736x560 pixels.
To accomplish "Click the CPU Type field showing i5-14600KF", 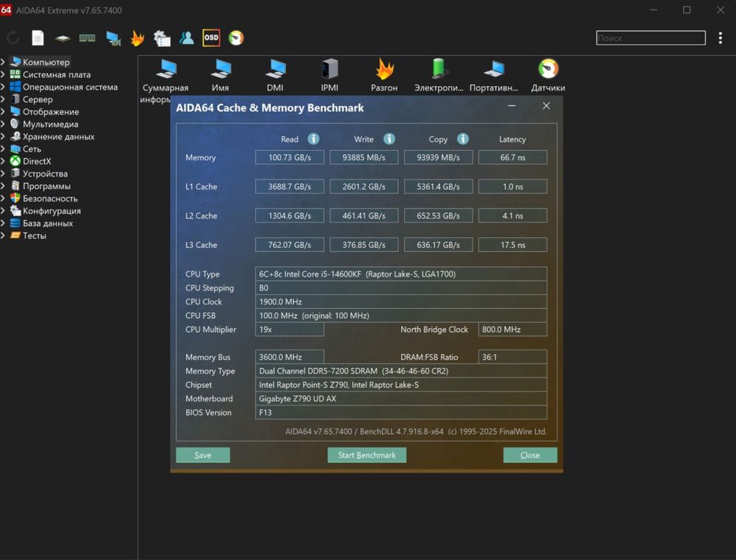I will (x=401, y=274).
